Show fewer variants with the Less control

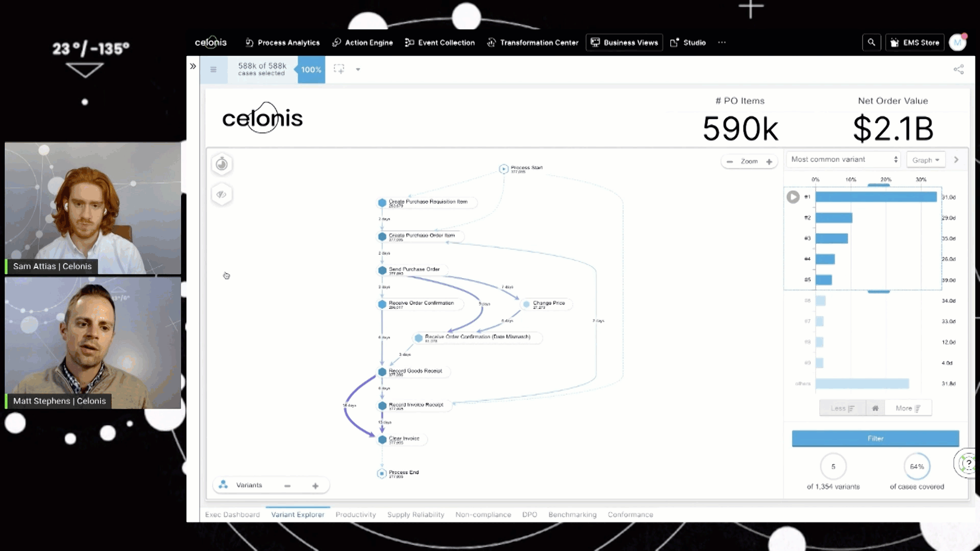(842, 408)
